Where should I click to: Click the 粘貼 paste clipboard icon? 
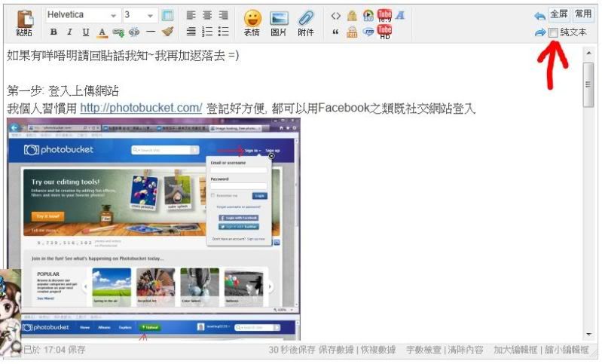tap(24, 23)
